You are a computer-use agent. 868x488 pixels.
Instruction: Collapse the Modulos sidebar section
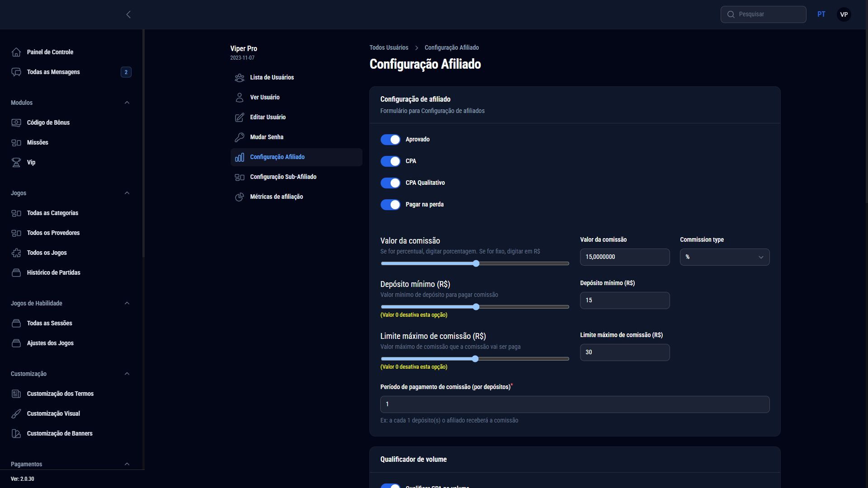[x=127, y=103]
